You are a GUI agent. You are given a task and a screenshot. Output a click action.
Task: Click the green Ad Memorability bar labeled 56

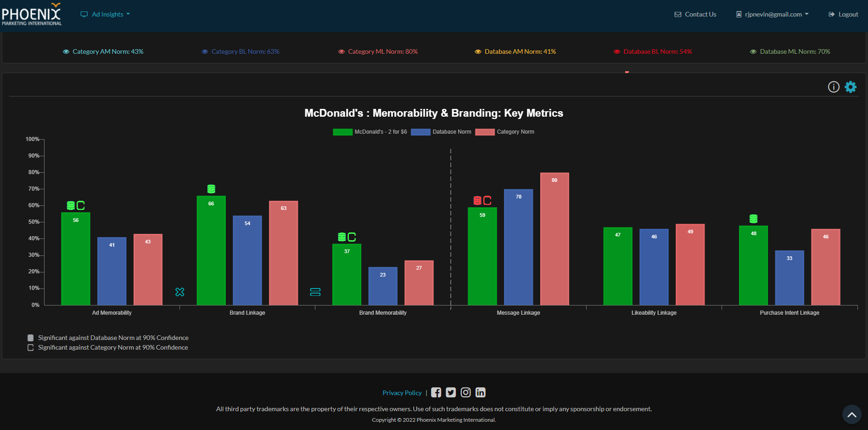click(76, 259)
